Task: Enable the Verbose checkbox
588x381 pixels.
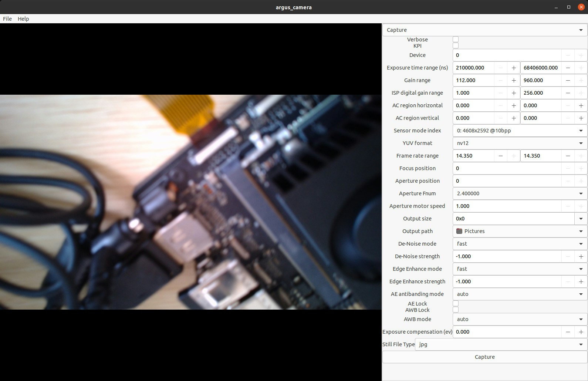Action: point(456,39)
